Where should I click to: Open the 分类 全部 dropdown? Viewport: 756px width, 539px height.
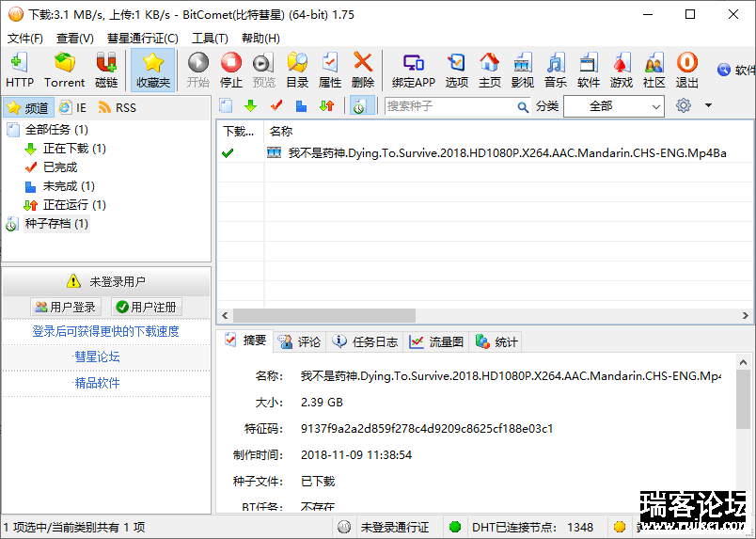tap(614, 106)
